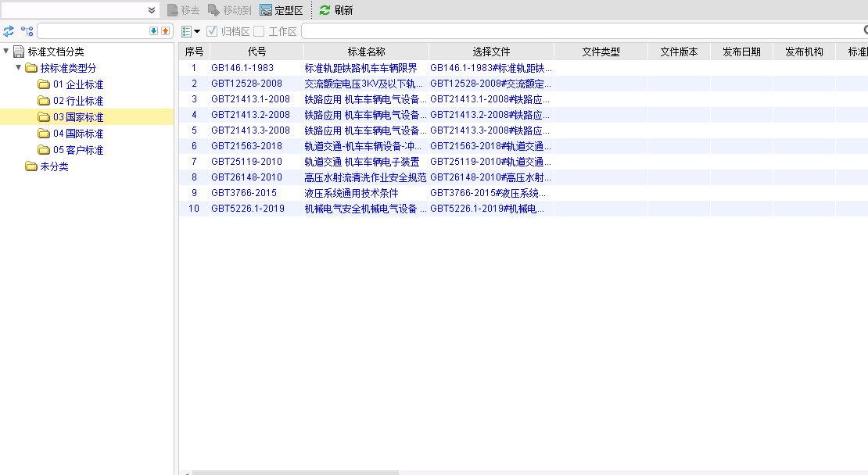
Task: Click the orange up-arrow search previous icon
Action: (166, 31)
